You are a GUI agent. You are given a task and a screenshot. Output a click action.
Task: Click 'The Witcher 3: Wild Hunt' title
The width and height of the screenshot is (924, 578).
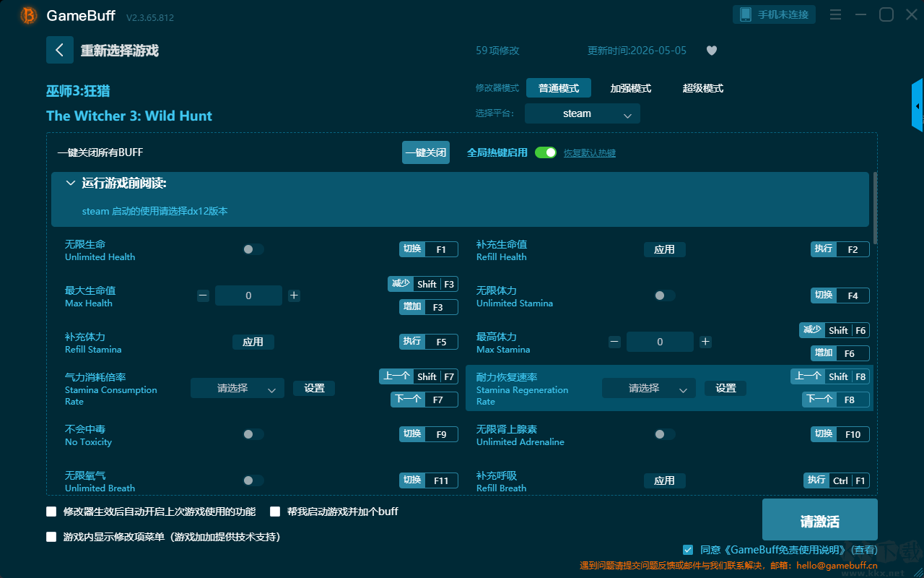click(x=129, y=116)
